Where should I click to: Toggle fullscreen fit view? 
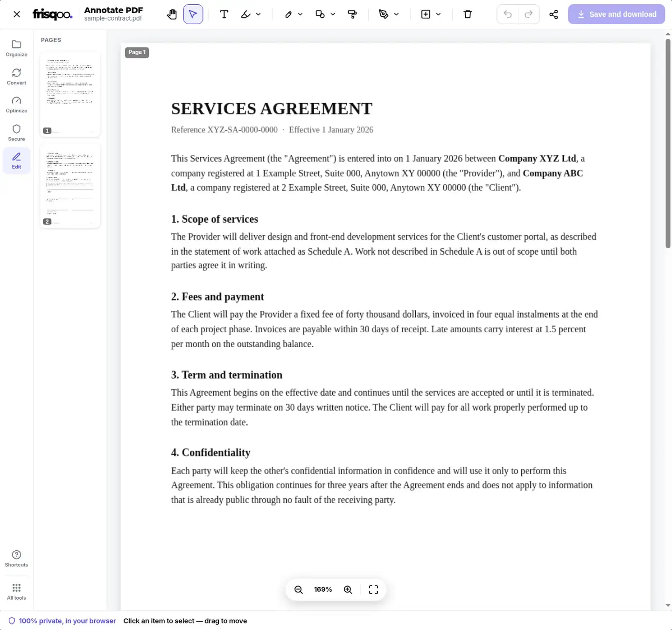373,590
